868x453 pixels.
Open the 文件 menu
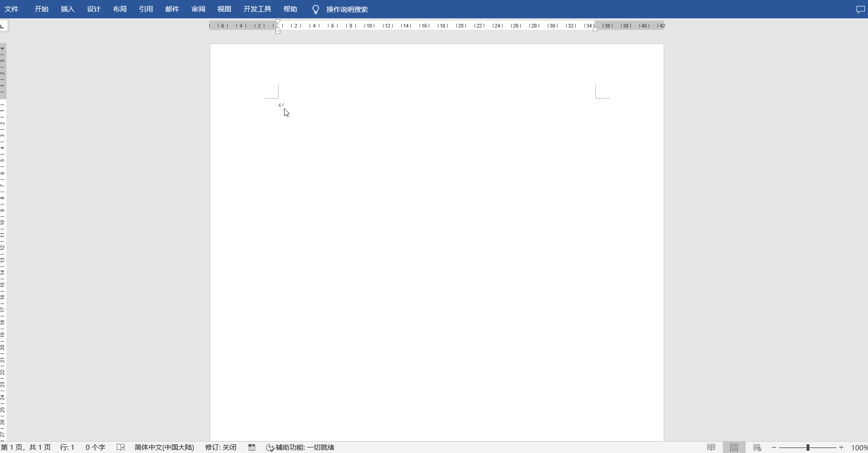11,9
